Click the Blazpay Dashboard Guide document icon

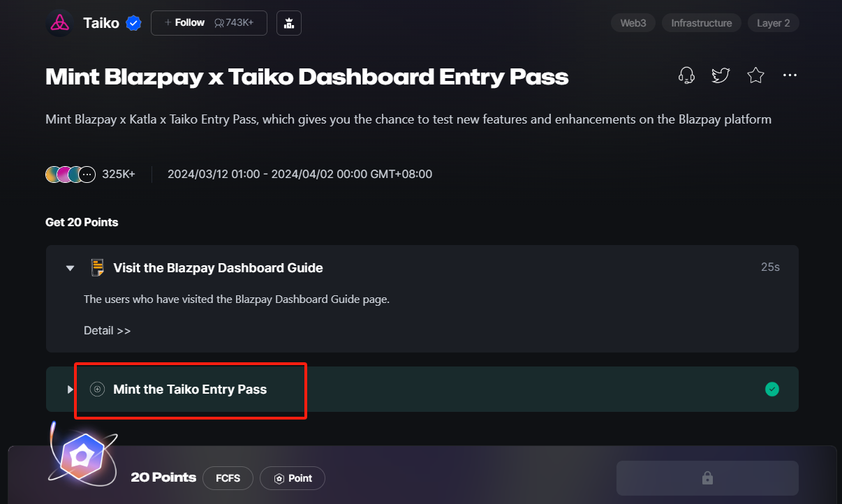tap(98, 267)
